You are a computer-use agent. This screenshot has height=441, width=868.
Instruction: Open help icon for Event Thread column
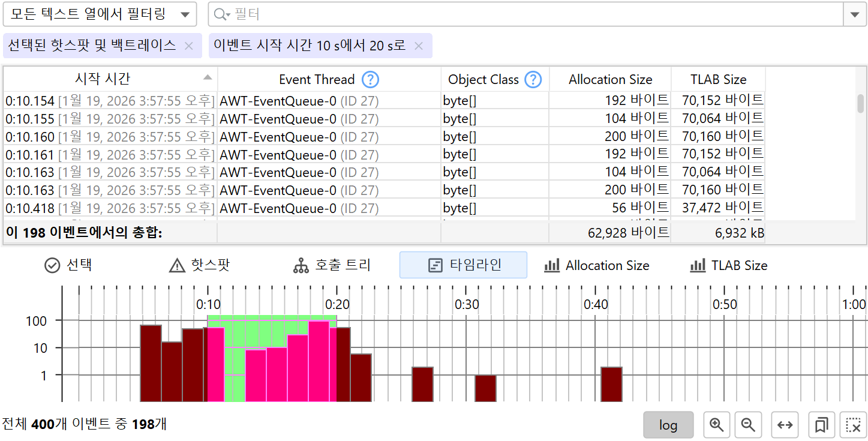371,79
